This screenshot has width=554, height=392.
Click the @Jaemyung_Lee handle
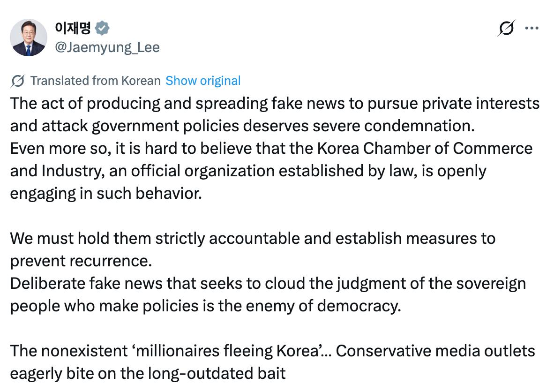coord(107,47)
